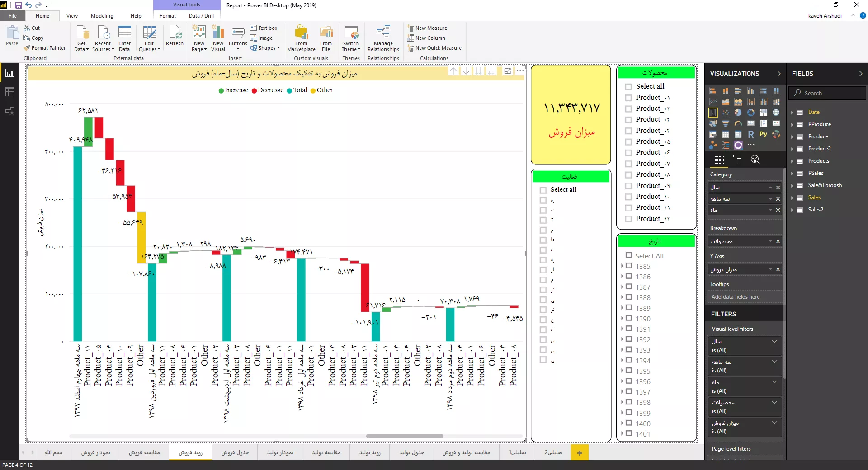Open the Format paint roller pane

pos(737,160)
